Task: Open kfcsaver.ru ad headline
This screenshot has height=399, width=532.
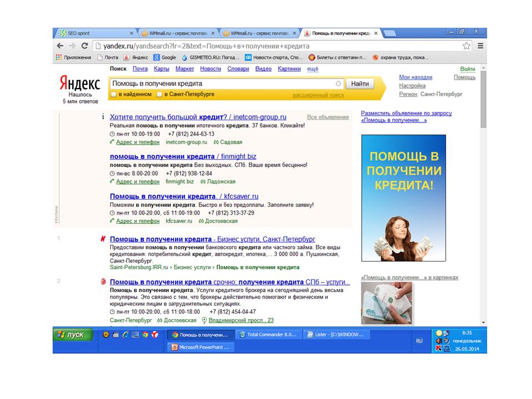Action: tap(184, 196)
